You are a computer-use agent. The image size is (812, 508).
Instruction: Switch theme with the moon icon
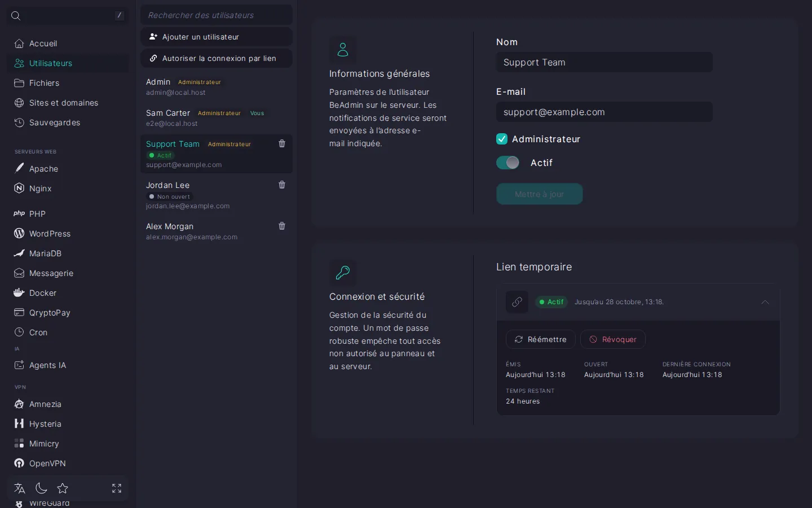(x=41, y=488)
